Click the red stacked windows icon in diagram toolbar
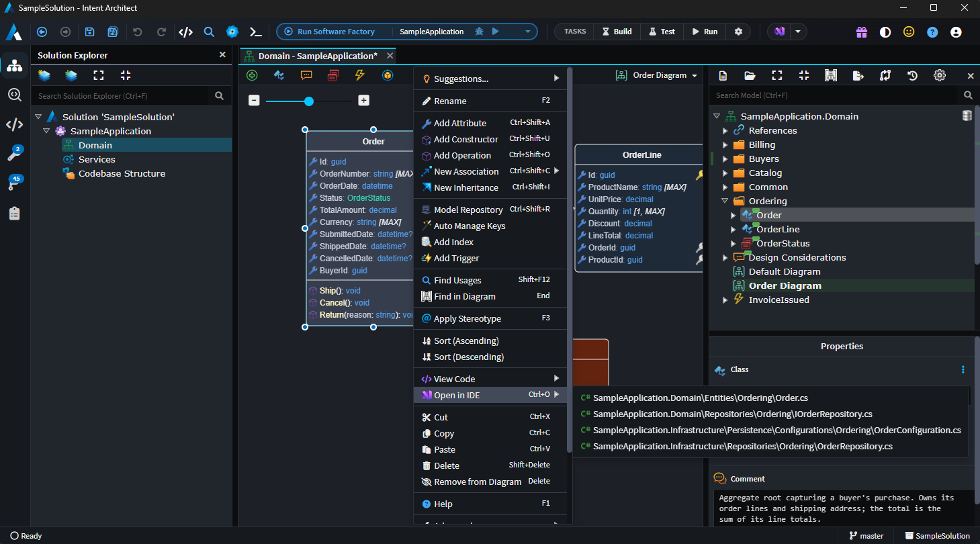The height and width of the screenshot is (544, 980). pyautogui.click(x=333, y=75)
